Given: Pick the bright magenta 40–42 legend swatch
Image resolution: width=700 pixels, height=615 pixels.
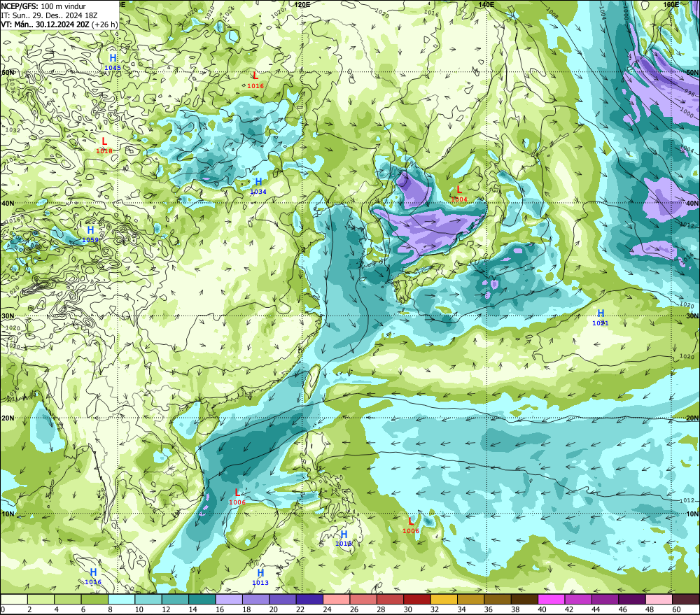Looking at the screenshot, I should (552, 599).
